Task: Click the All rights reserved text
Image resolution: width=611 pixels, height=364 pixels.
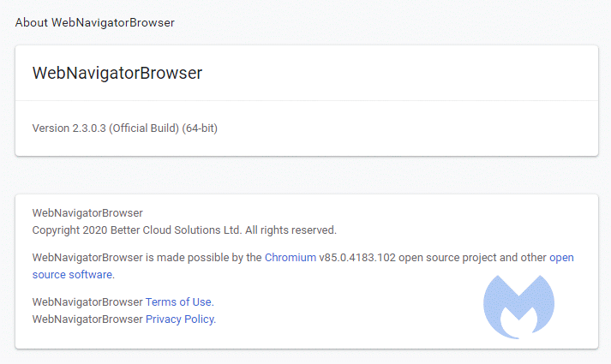Action: click(x=291, y=230)
